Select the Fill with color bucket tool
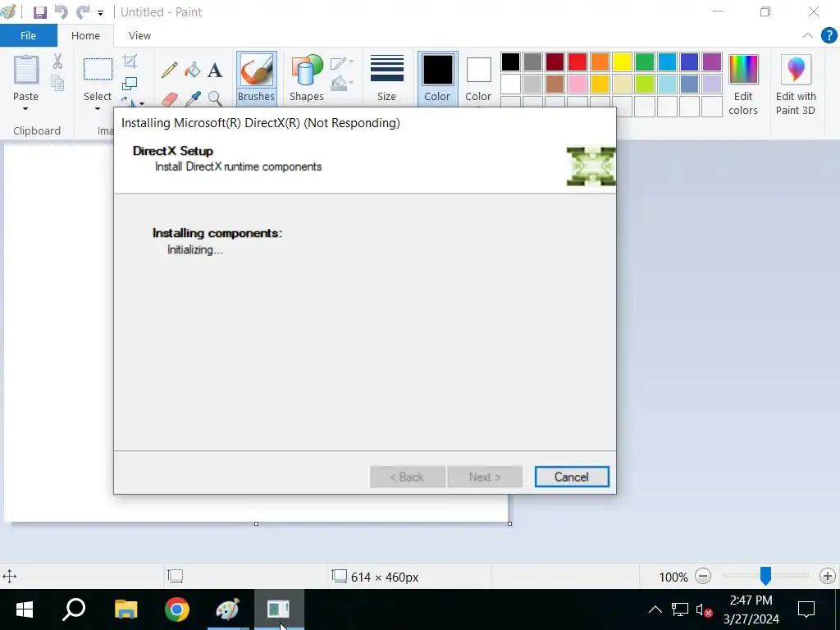The image size is (840, 630). pyautogui.click(x=192, y=70)
